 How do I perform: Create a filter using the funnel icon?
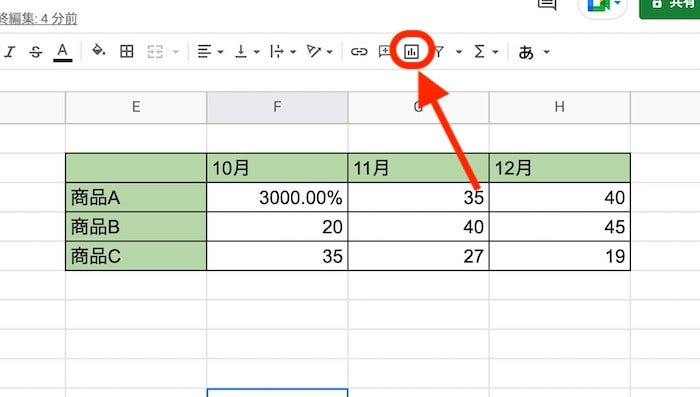coord(439,52)
